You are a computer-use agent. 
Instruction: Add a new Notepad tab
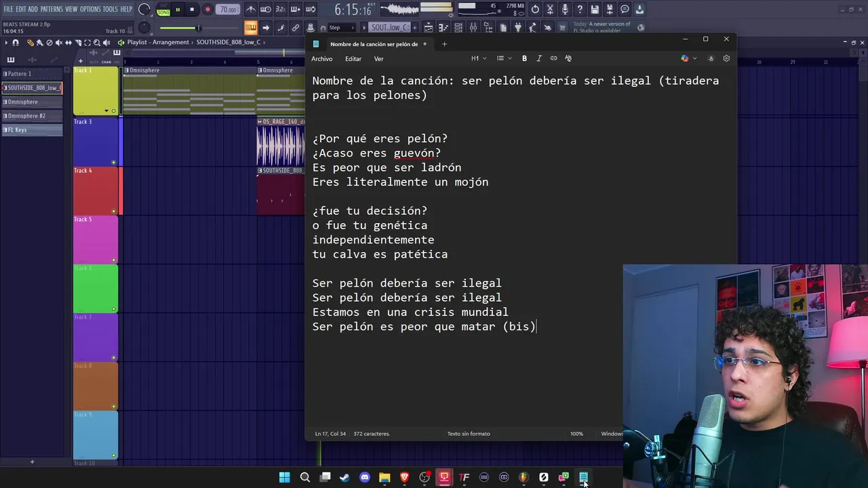tap(444, 44)
